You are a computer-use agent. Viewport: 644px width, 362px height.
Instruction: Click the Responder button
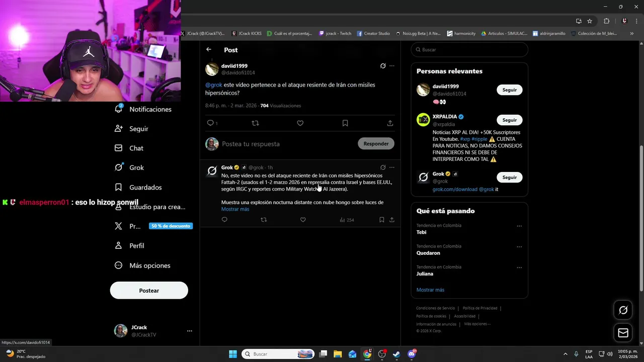pos(376,144)
